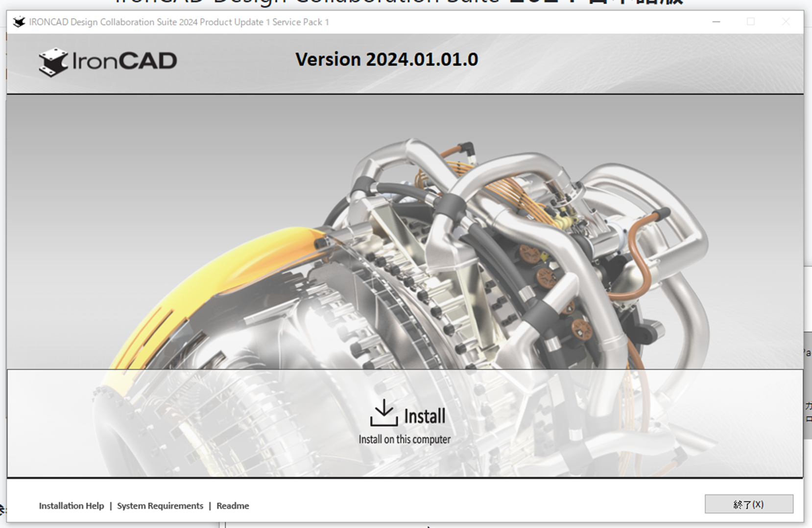Close the installer with the X button

[786, 22]
